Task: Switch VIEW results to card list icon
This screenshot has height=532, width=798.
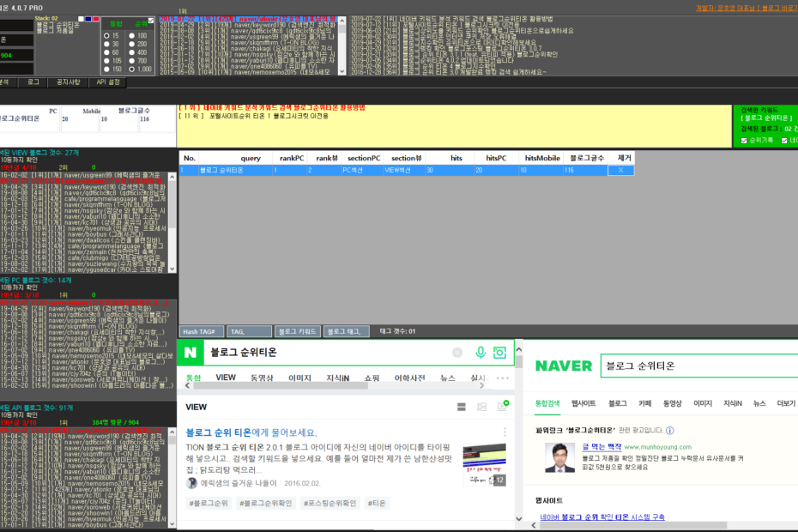Action: 462,407
